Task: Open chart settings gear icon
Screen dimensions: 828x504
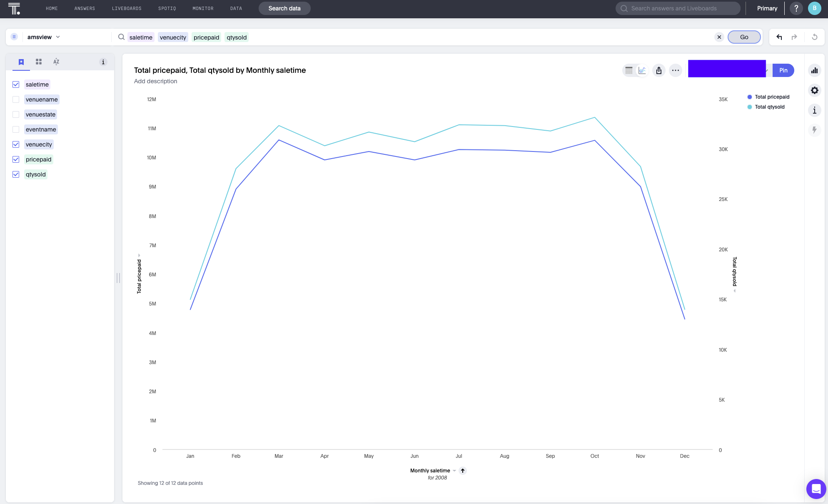Action: coord(814,90)
